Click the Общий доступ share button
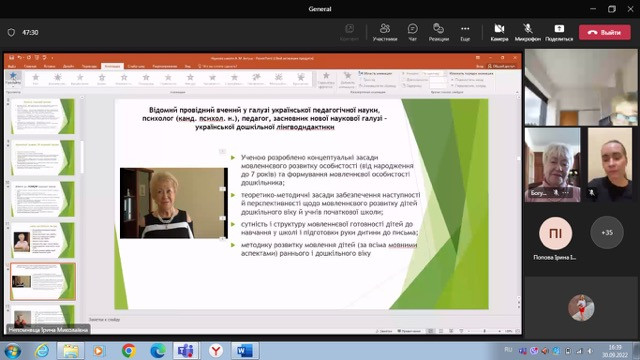 coord(501,66)
